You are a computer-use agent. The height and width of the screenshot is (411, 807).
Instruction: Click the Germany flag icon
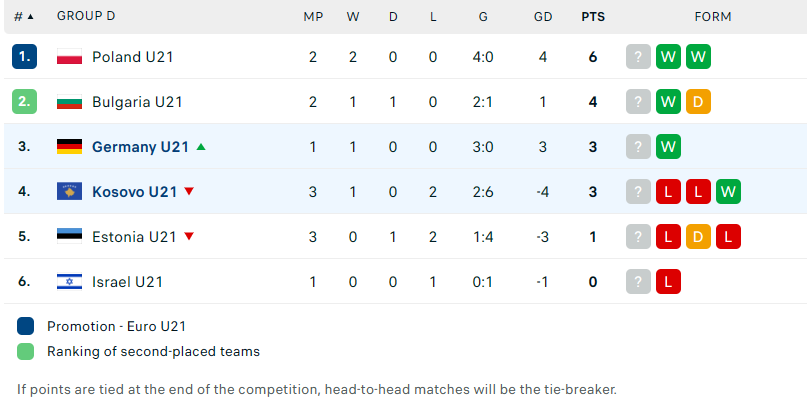[69, 147]
